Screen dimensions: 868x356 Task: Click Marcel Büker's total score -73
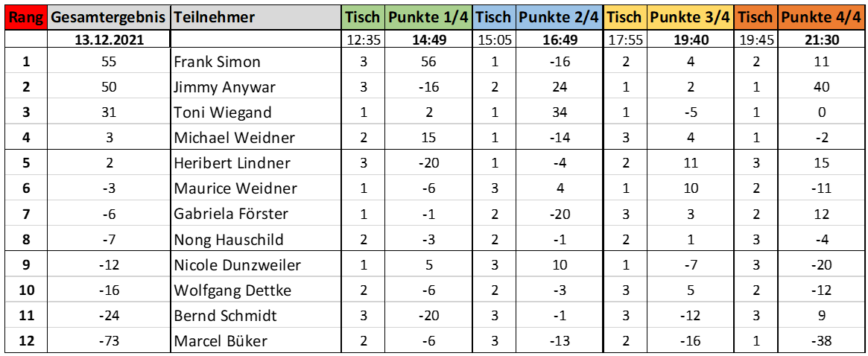click(x=109, y=341)
